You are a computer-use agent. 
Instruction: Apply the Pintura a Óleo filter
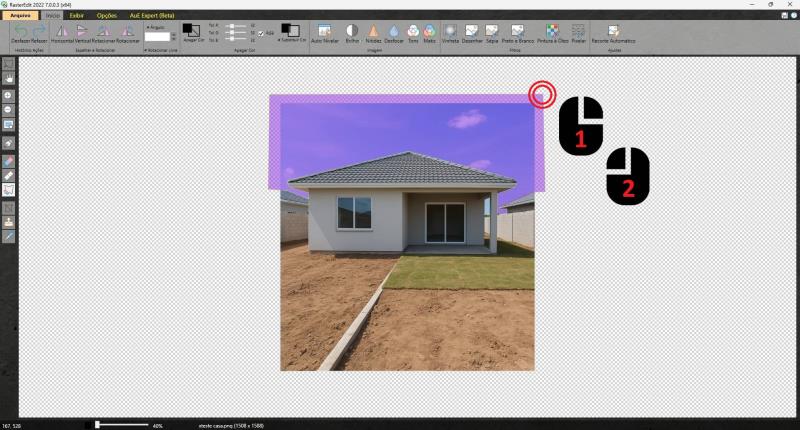(x=552, y=33)
